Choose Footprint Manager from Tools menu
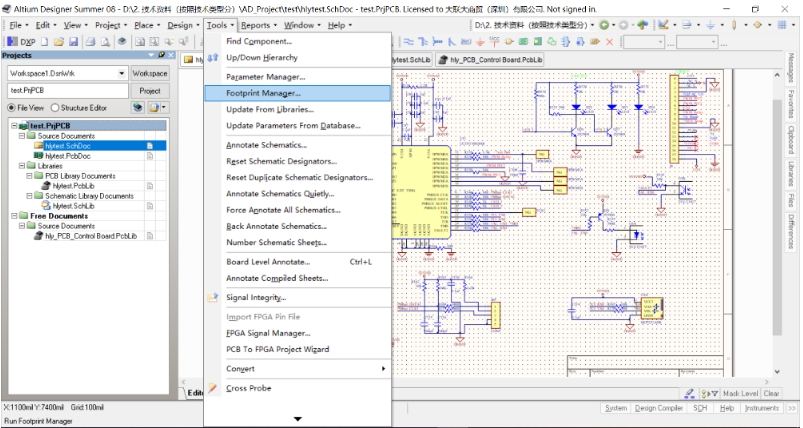 tap(298, 93)
